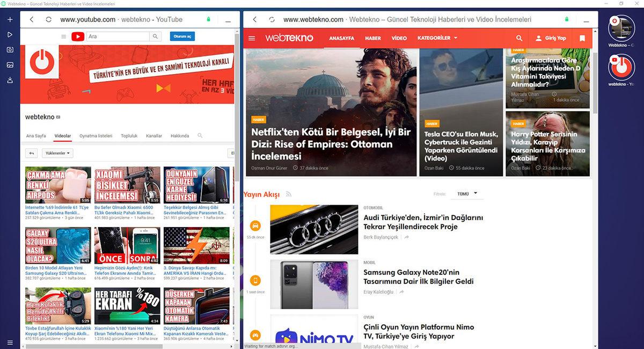Viewport: 644px width, 349px height.
Task: Open downloads via the sidebar download icon
Action: (9, 79)
